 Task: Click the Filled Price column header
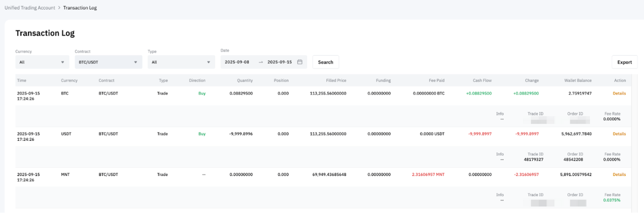click(x=336, y=81)
